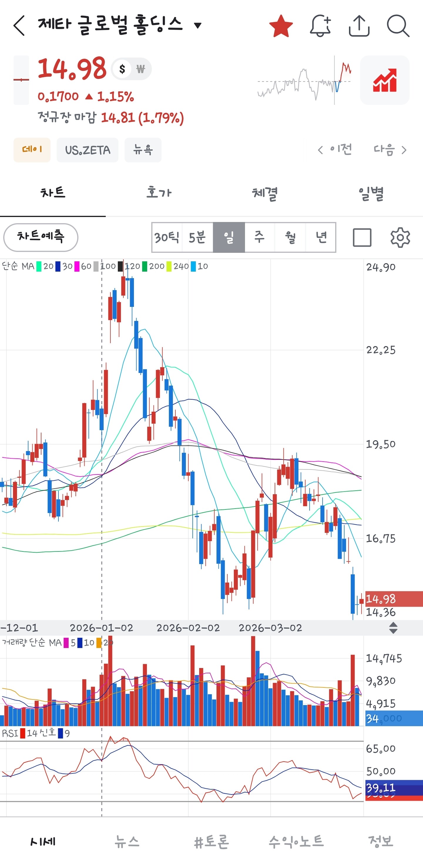Tap the RSI 신호 9 blue swatch
The width and height of the screenshot is (423, 868).
point(60,733)
